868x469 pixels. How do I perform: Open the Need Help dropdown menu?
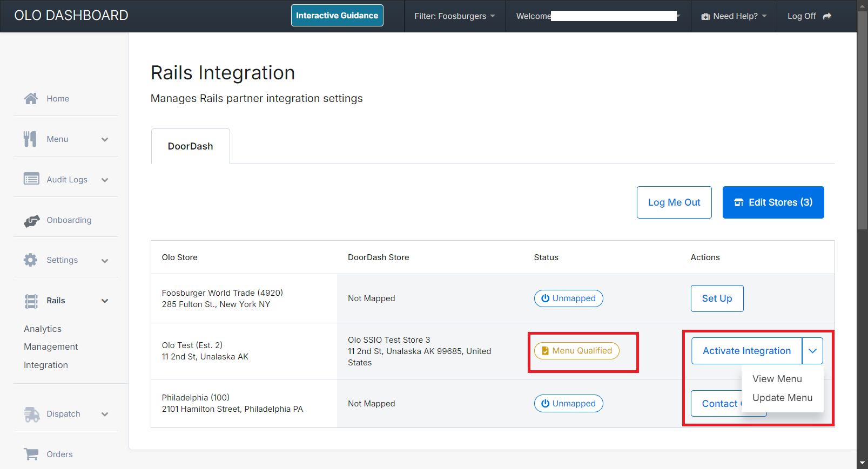[x=734, y=16]
